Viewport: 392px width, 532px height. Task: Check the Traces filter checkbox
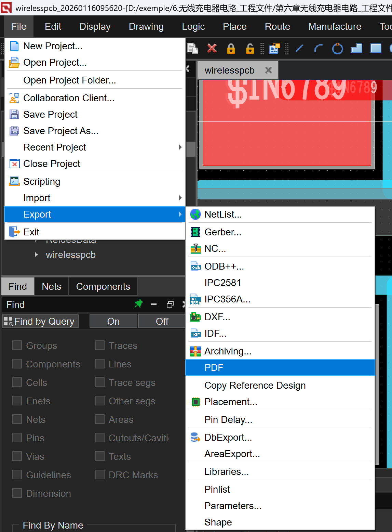(x=100, y=346)
